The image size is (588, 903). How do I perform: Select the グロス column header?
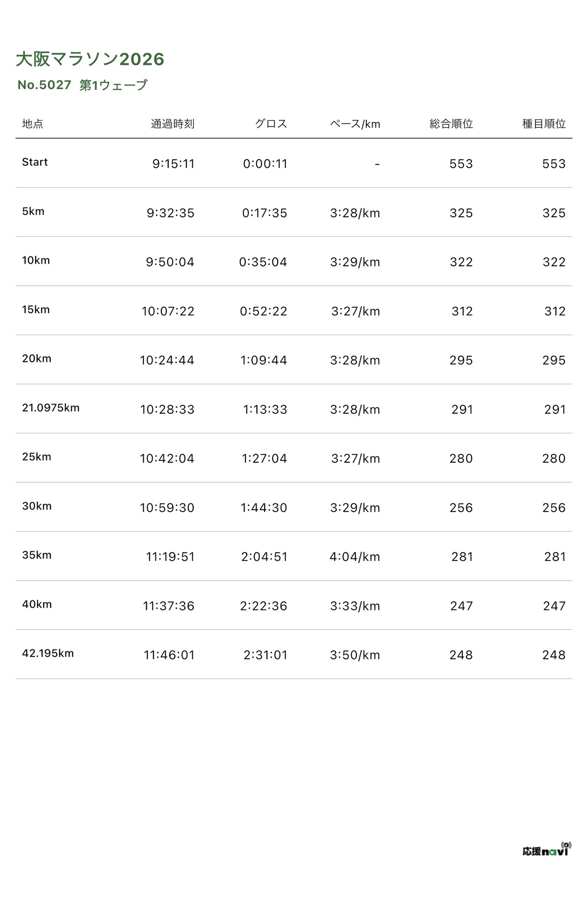pos(271,124)
